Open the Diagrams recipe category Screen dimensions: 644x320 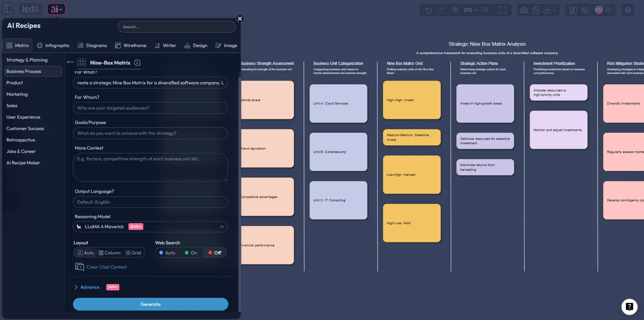click(x=92, y=45)
